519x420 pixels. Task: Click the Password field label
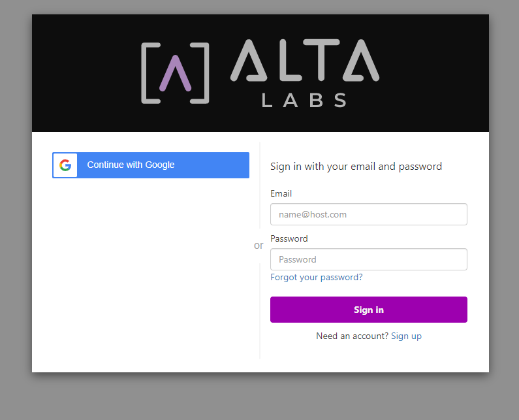coord(289,238)
